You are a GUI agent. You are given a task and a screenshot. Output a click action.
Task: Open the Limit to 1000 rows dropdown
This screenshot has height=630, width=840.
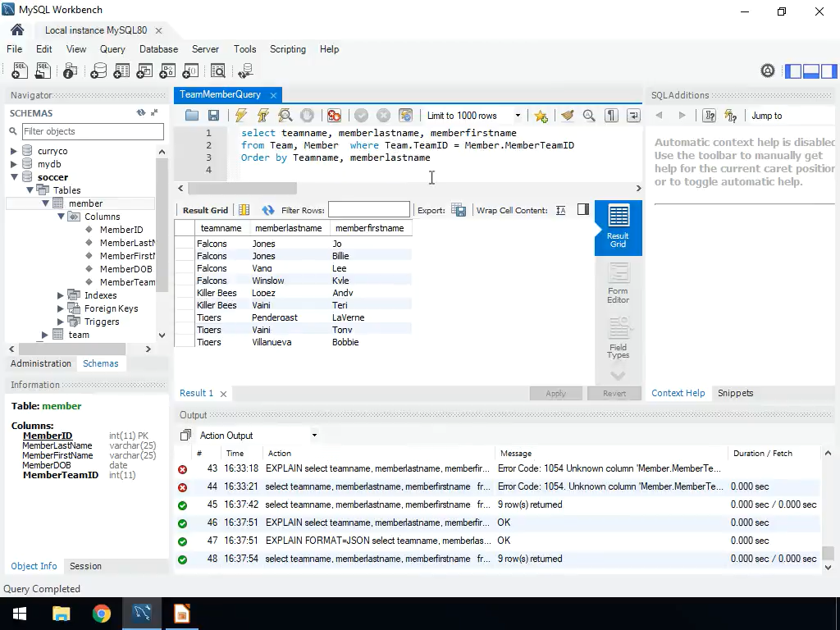pos(518,116)
